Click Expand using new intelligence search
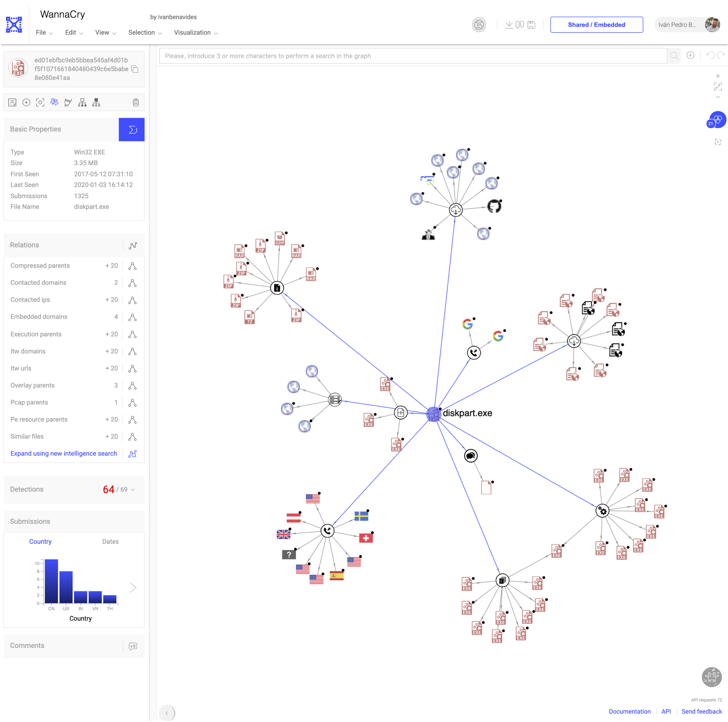This screenshot has height=722, width=728. click(x=64, y=453)
